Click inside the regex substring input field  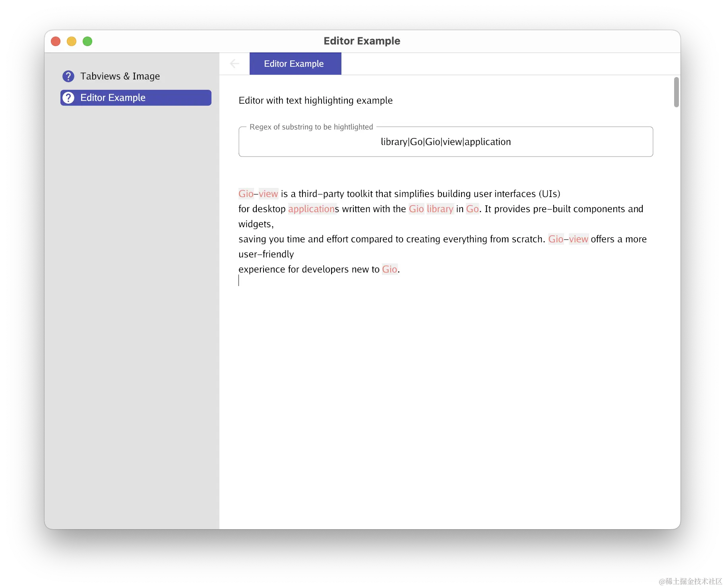[445, 141]
